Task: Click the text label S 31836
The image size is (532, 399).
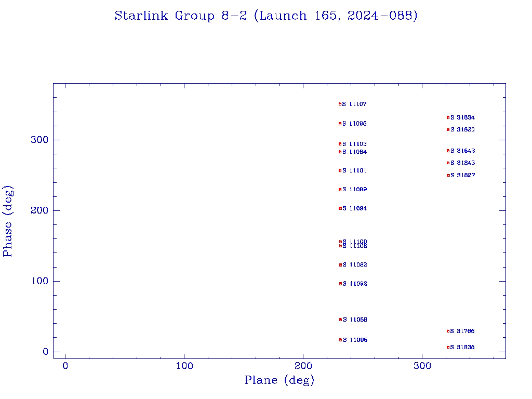Action: pos(462,348)
